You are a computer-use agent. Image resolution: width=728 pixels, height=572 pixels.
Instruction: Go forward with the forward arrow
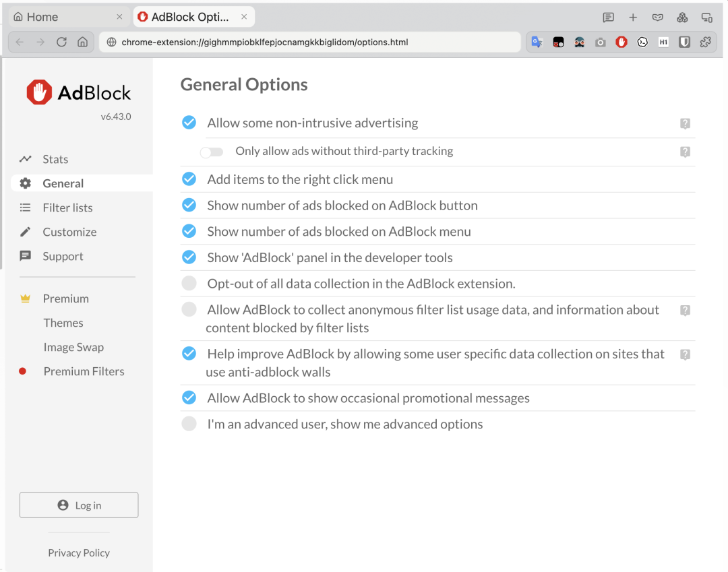click(x=40, y=42)
